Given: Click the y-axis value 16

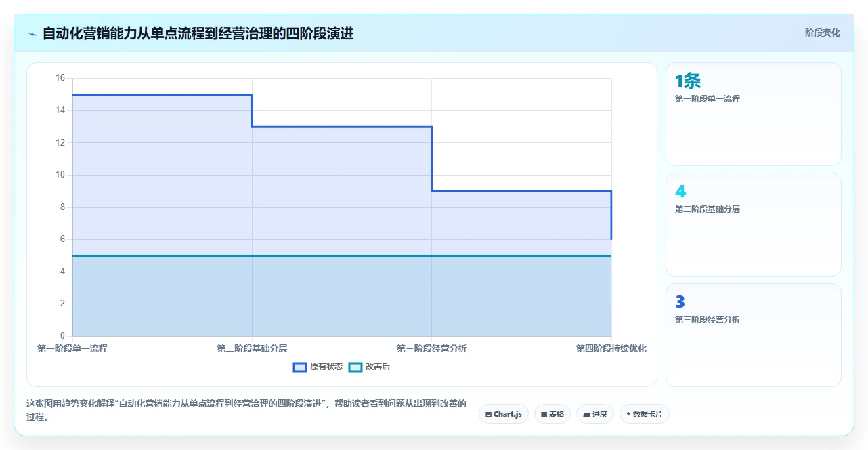Looking at the screenshot, I should [60, 78].
